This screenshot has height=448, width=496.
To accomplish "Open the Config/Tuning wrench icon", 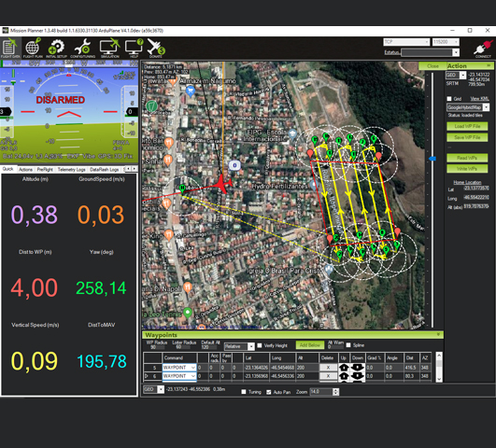I will (x=82, y=48).
